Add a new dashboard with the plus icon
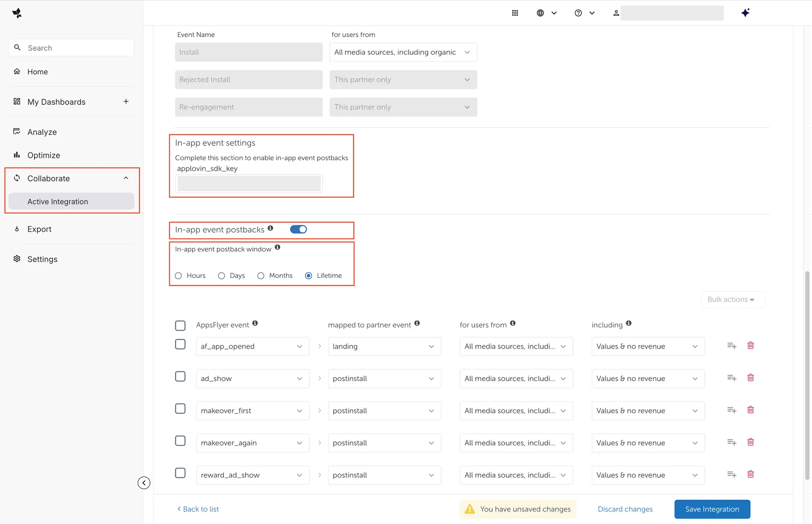Image resolution: width=812 pixels, height=524 pixels. (x=126, y=102)
